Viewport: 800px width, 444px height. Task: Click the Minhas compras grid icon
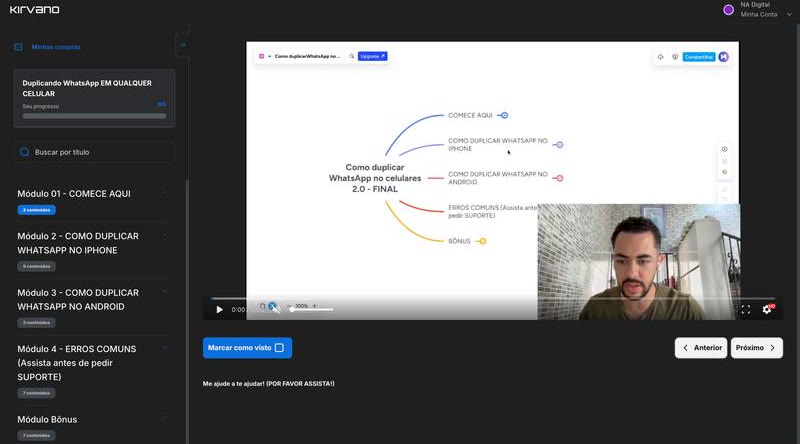click(x=18, y=47)
